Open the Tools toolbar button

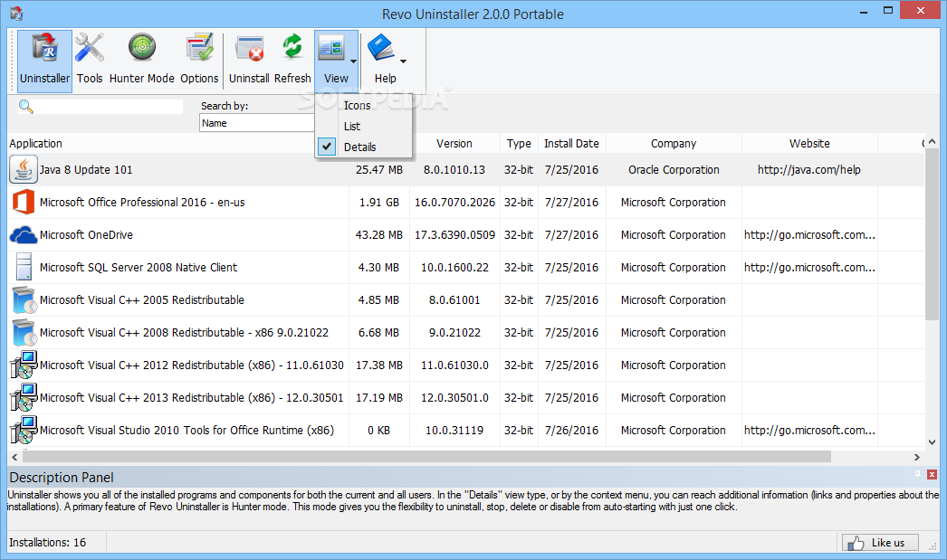(x=90, y=61)
